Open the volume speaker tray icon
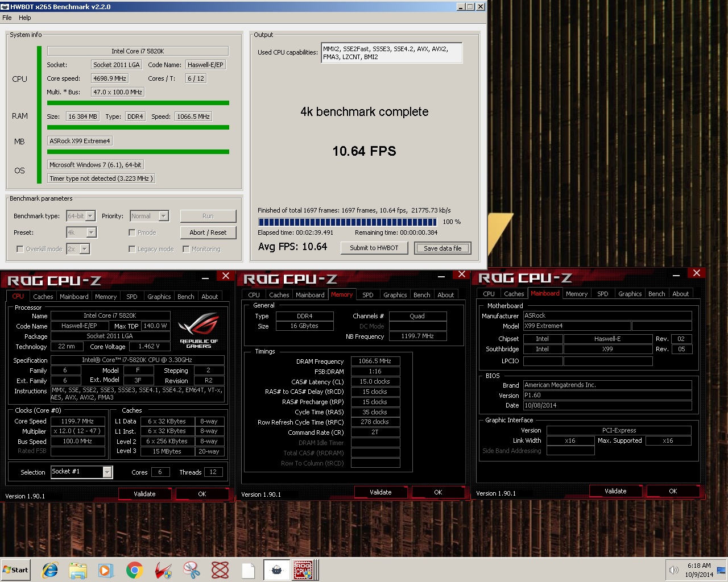 (x=674, y=570)
